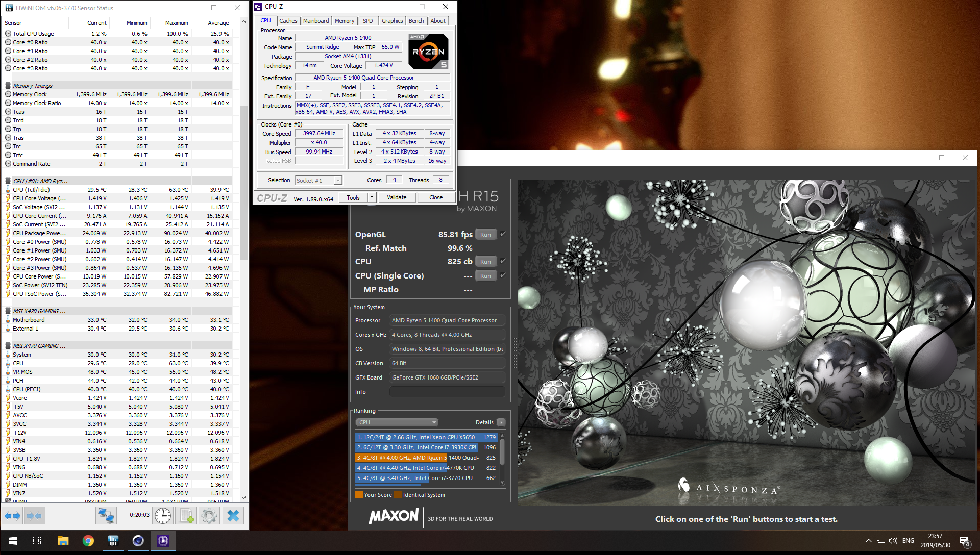Click Cinebench ranking list scrollbar

(502, 458)
